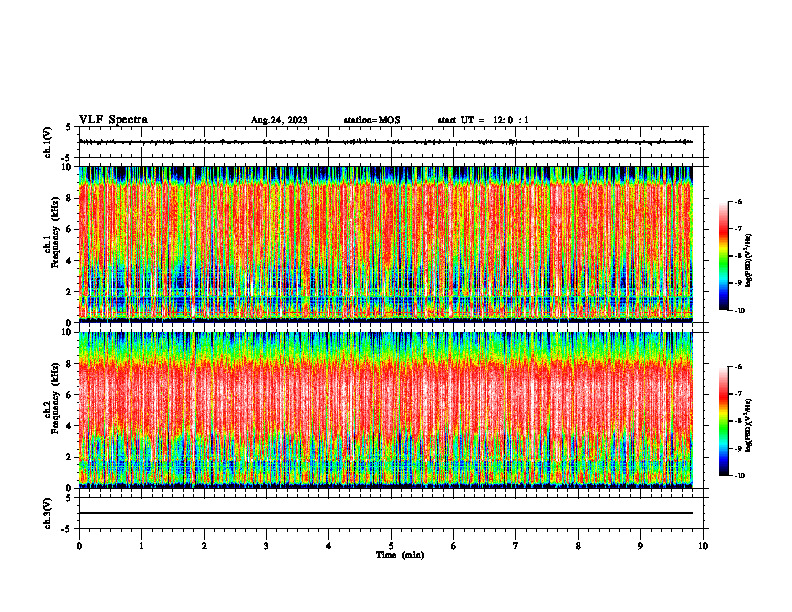This screenshot has height=612, width=792.
Task: Click the "1" tick on Time axis
Action: (x=141, y=546)
